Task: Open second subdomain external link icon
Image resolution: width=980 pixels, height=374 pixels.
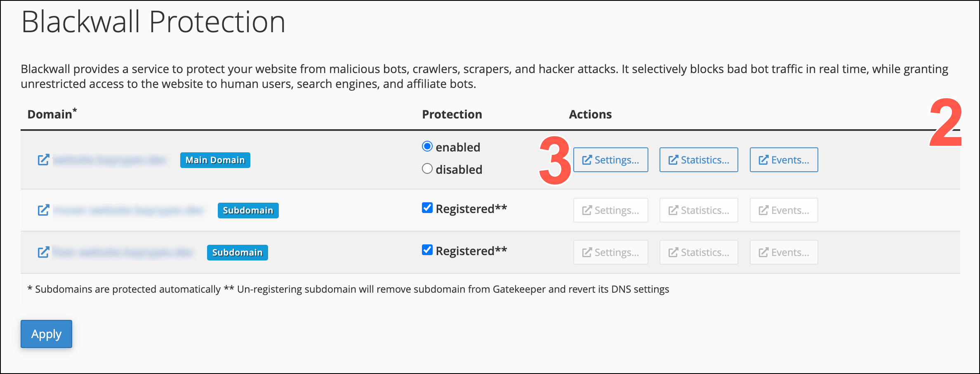Action: pos(43,252)
